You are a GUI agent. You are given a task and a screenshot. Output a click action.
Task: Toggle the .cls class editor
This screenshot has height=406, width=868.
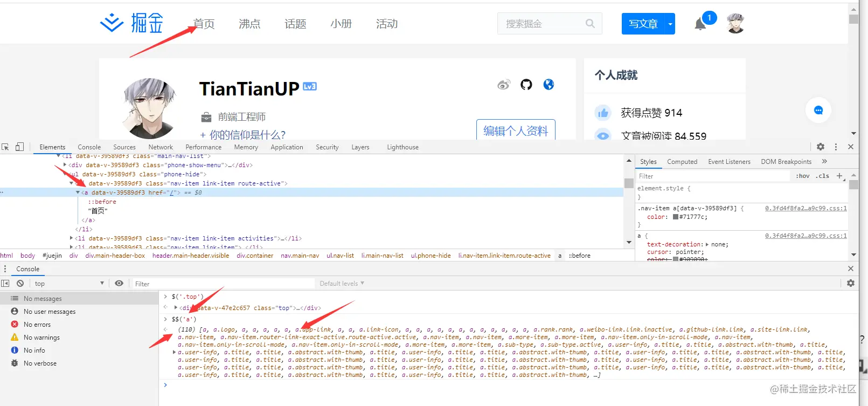point(822,176)
